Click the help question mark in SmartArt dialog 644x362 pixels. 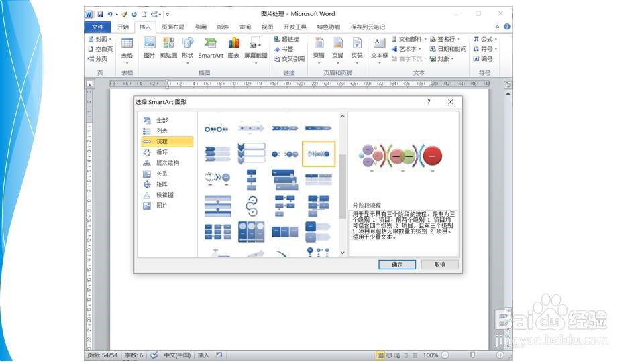429,102
